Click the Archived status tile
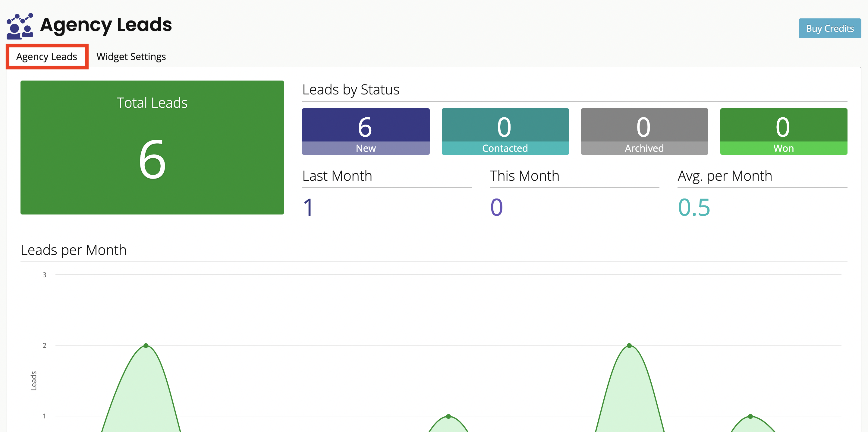 (x=644, y=132)
